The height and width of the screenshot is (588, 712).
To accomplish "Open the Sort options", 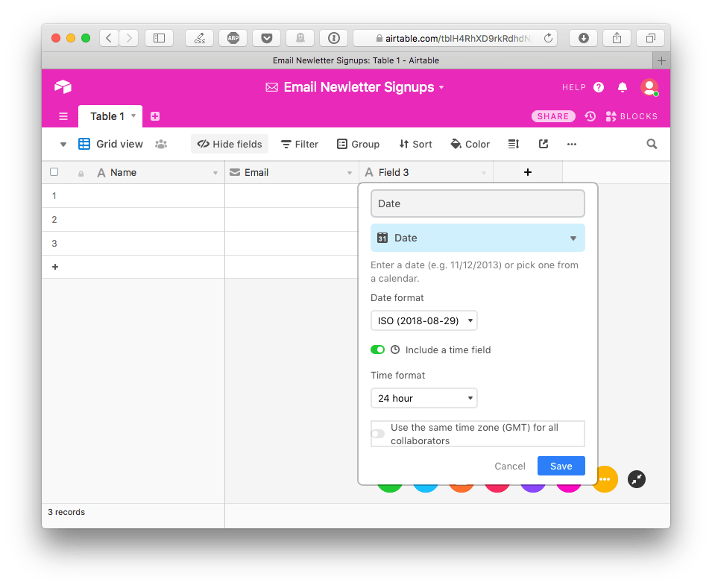I will pos(415,144).
